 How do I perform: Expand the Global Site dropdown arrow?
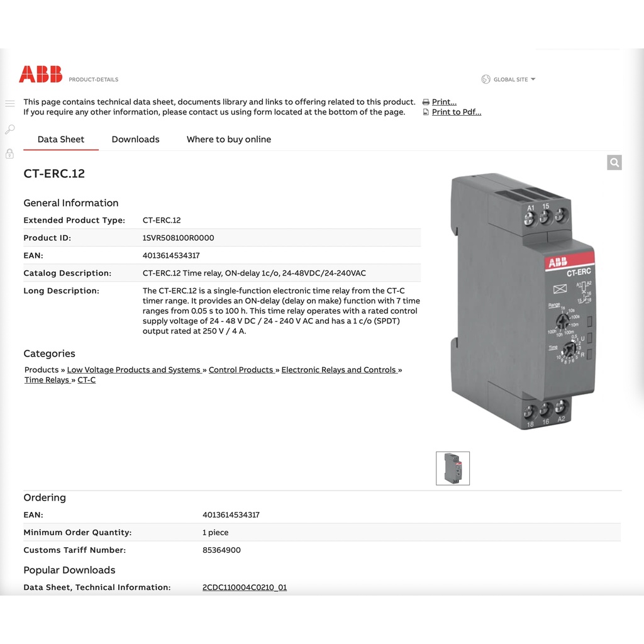[x=533, y=79]
